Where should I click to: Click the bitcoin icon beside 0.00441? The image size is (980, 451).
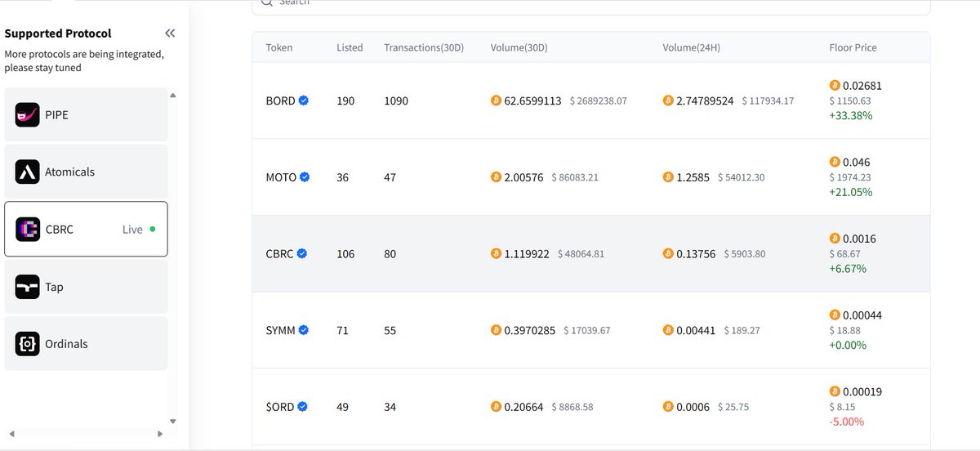tap(668, 330)
